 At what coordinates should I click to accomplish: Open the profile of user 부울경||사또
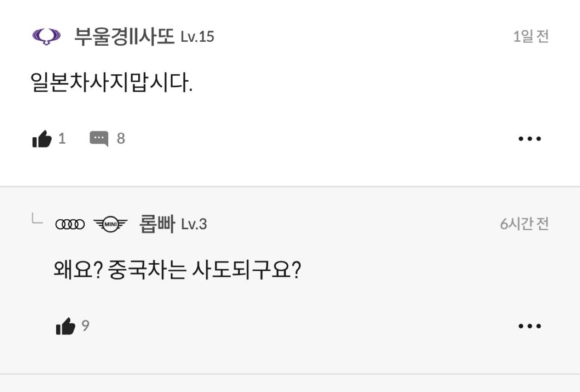pyautogui.click(x=124, y=37)
